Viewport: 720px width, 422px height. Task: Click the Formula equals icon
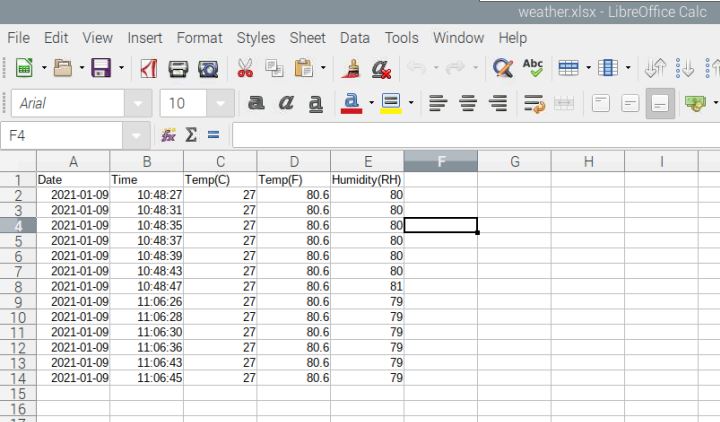click(x=214, y=135)
